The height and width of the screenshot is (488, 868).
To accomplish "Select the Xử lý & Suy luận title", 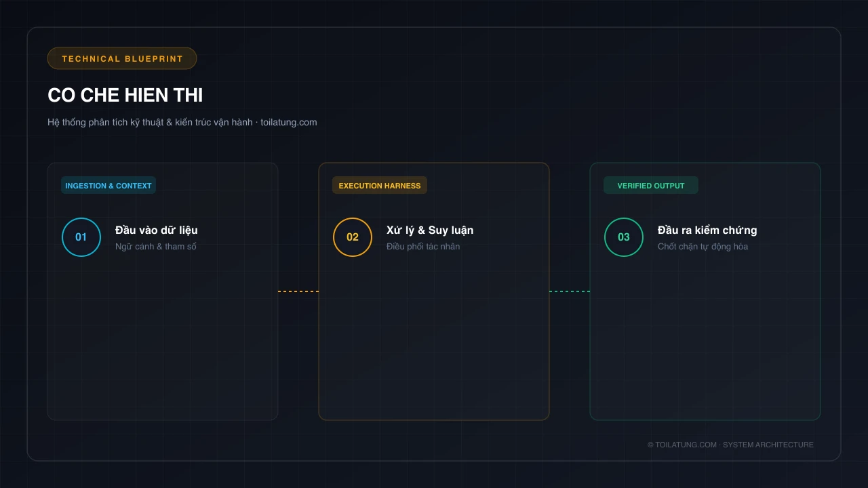I will pyautogui.click(x=430, y=230).
